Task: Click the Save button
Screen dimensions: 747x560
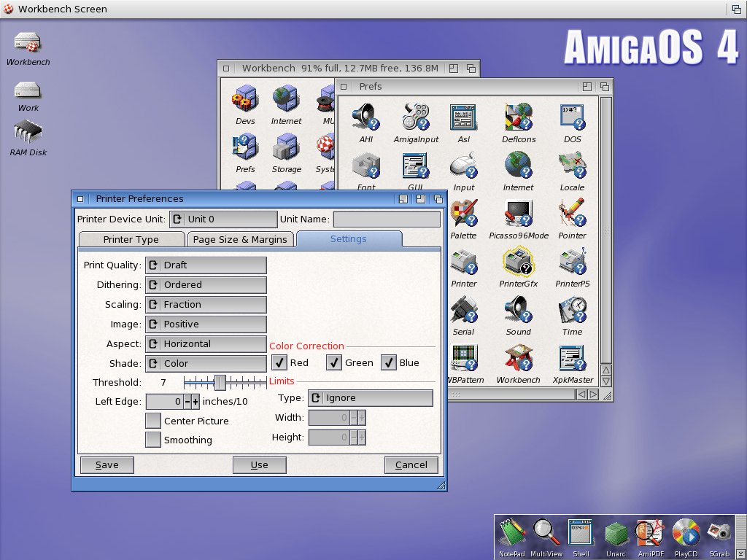Action: coord(107,465)
